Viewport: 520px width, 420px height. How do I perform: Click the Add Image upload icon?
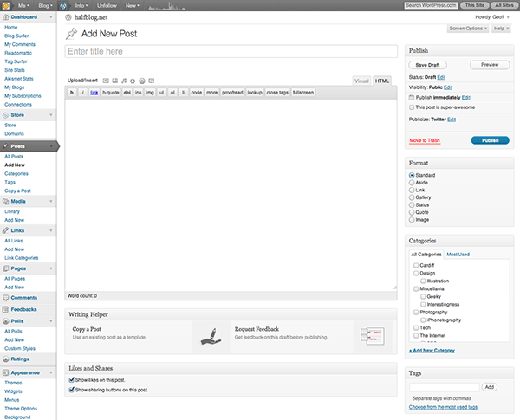point(107,81)
